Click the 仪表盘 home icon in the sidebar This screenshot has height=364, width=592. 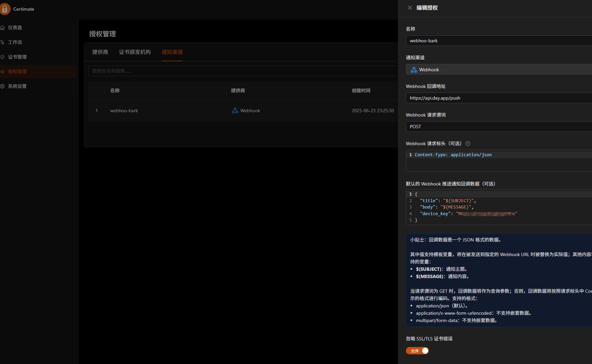(2, 28)
